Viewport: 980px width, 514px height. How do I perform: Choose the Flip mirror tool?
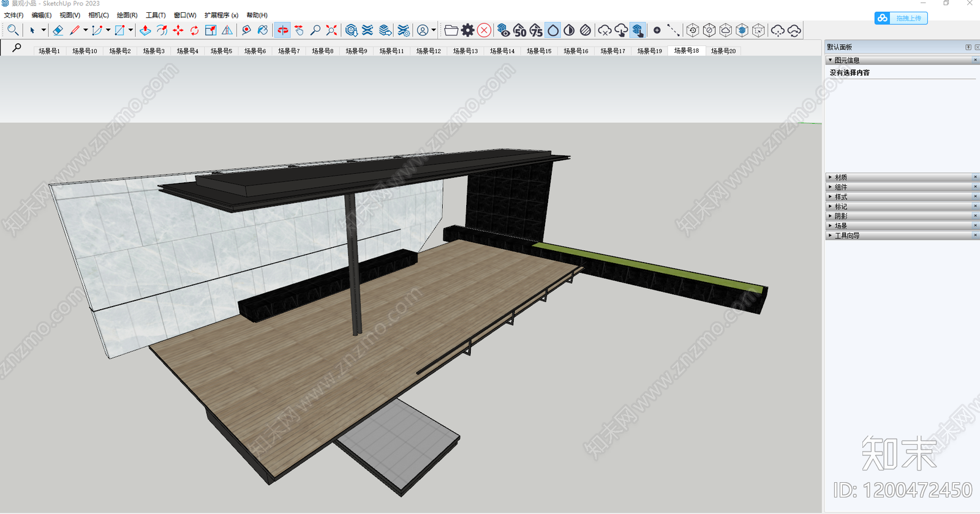[x=227, y=30]
